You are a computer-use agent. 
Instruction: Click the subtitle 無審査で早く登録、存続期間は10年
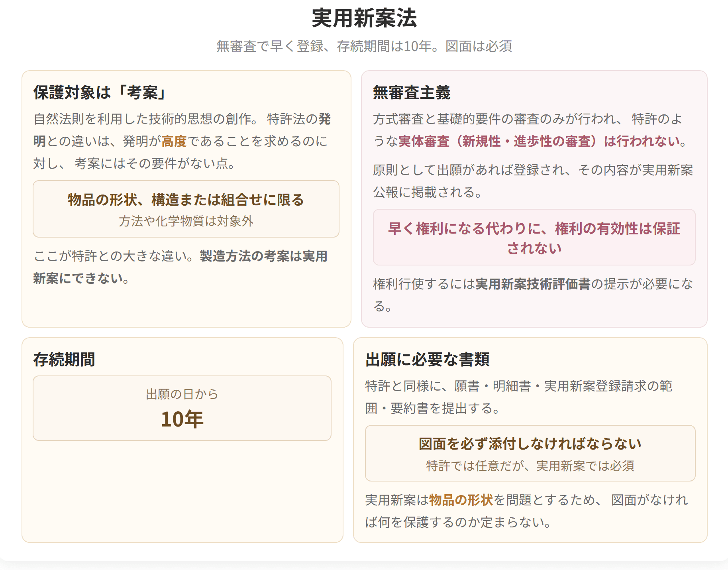(x=364, y=46)
